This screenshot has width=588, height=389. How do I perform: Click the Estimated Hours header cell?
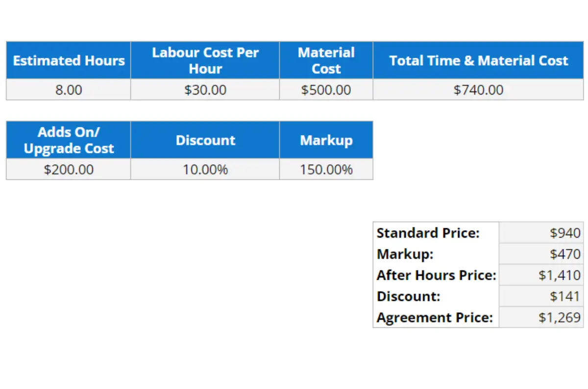coord(69,60)
